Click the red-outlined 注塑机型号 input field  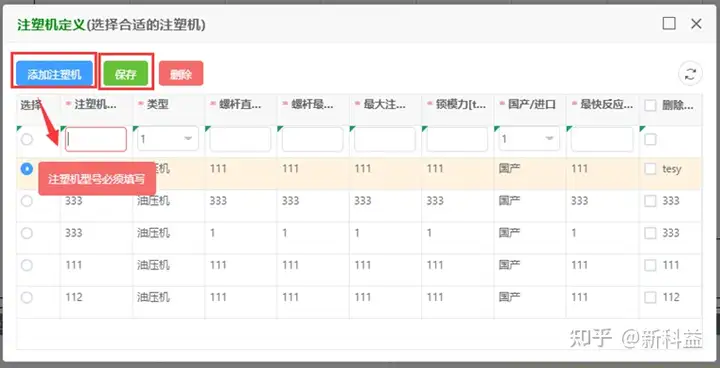tap(96, 139)
